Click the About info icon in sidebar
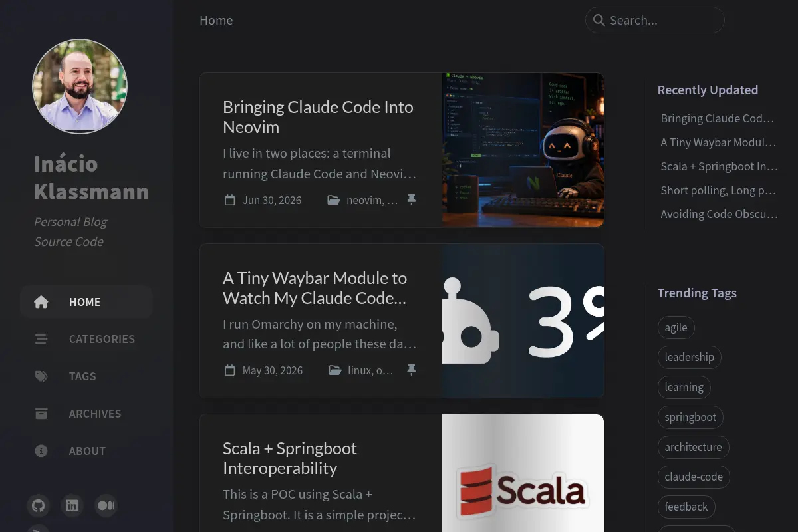Screen dimensions: 798x532 click(x=41, y=451)
